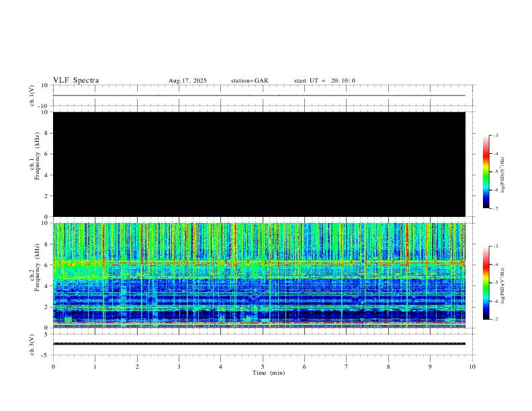Click time axis tick label '4'
Viewport: 532px width, 411px height.
221,367
